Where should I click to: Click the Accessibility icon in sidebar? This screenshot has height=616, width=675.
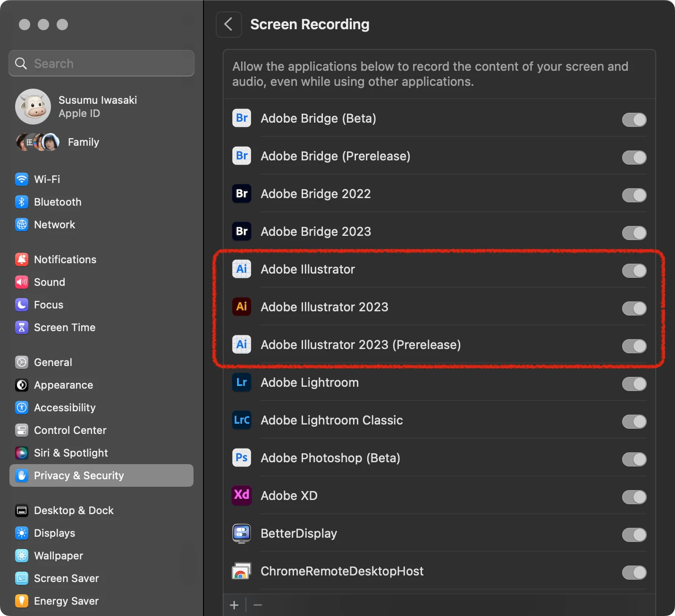click(22, 408)
